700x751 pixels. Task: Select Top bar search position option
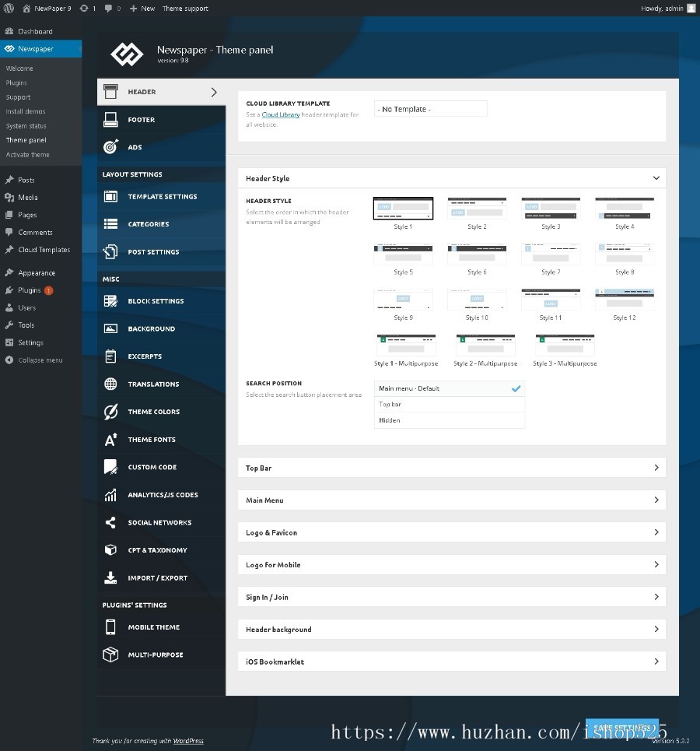click(449, 405)
